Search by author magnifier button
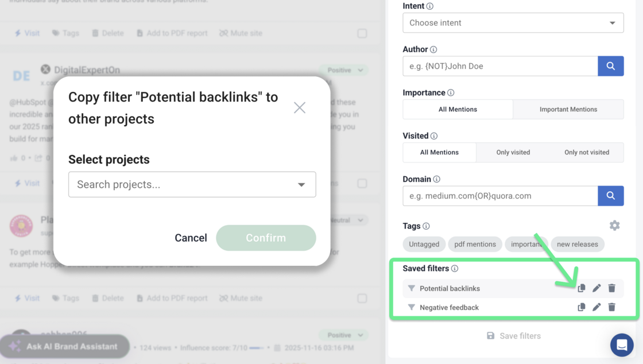Screen dimensions: 643x364 coord(610,66)
